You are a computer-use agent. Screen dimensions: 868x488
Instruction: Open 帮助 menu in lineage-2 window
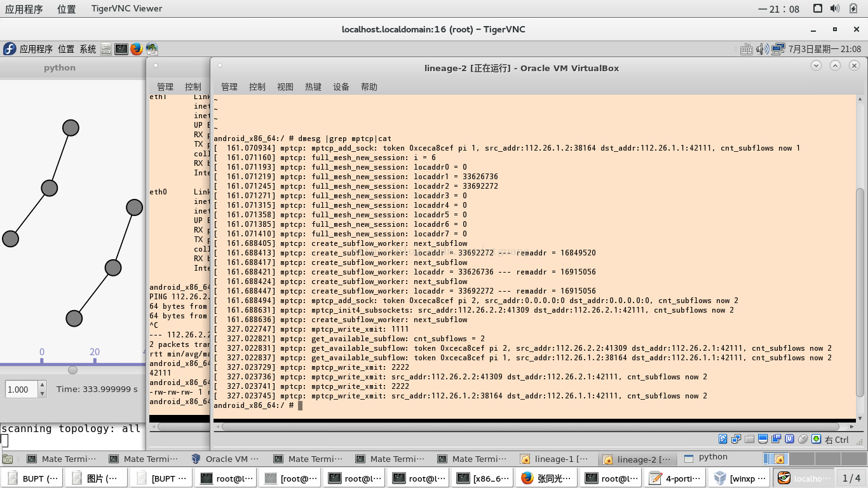[x=369, y=87]
